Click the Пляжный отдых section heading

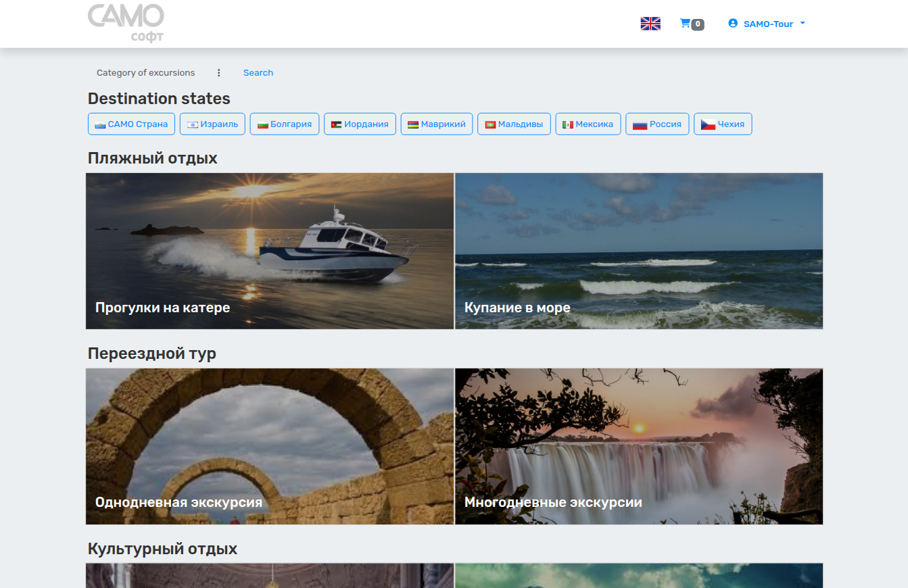coord(153,158)
